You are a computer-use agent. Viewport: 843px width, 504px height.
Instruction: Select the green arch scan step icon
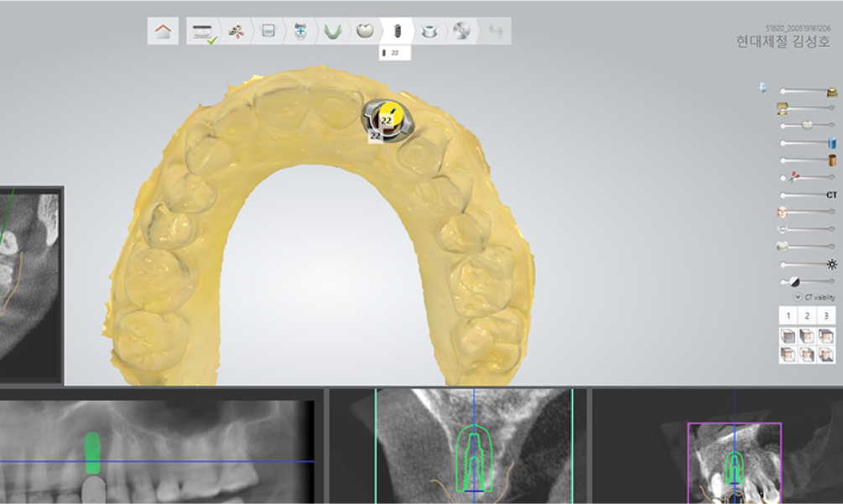pos(331,32)
